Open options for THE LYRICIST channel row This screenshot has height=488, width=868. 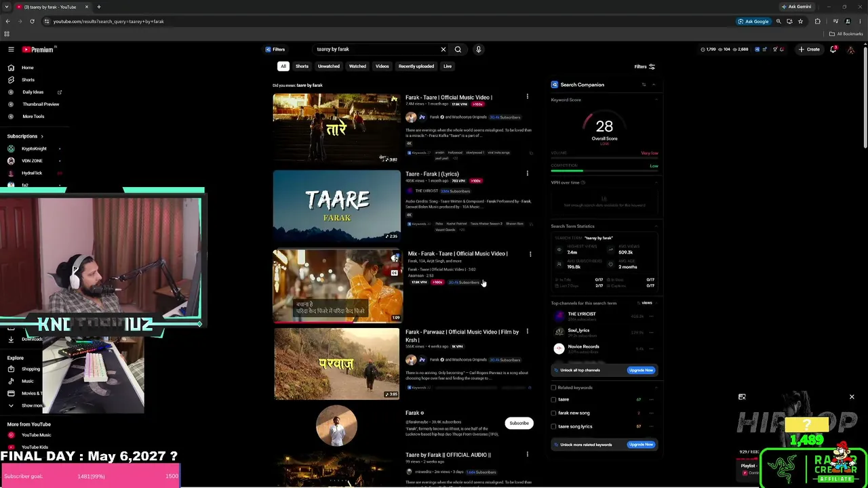[651, 316]
